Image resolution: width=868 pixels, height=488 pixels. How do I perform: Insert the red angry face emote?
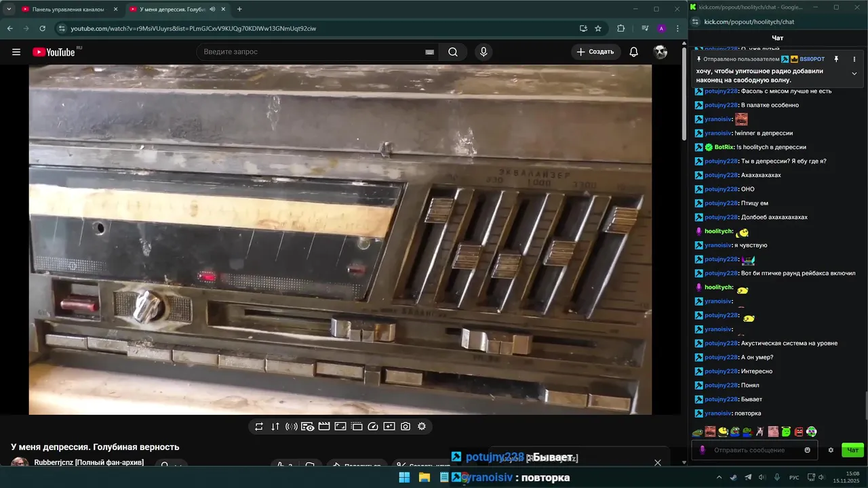pos(799,432)
